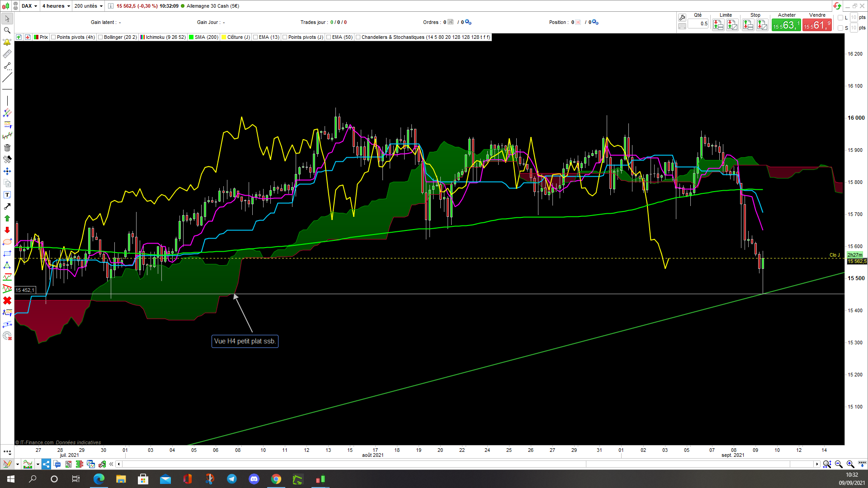The width and height of the screenshot is (868, 488).
Task: Open the alert bell tool
Action: 7,42
